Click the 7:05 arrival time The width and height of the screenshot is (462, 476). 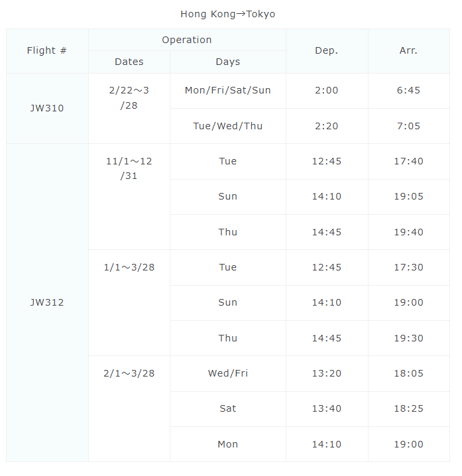click(x=408, y=126)
